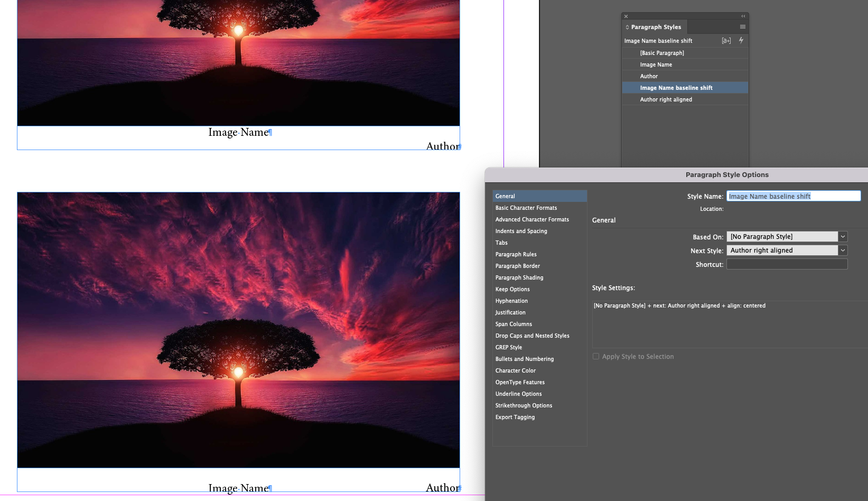Open the Hyphenation settings section
This screenshot has height=501, width=868.
511,301
